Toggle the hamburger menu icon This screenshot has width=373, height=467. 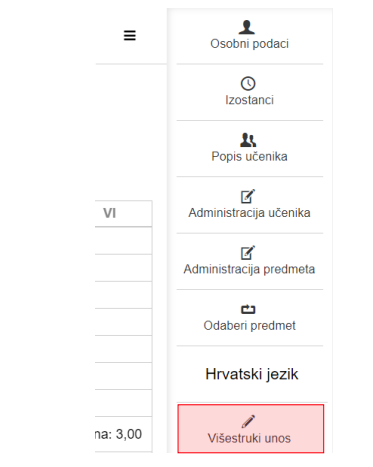tap(130, 35)
